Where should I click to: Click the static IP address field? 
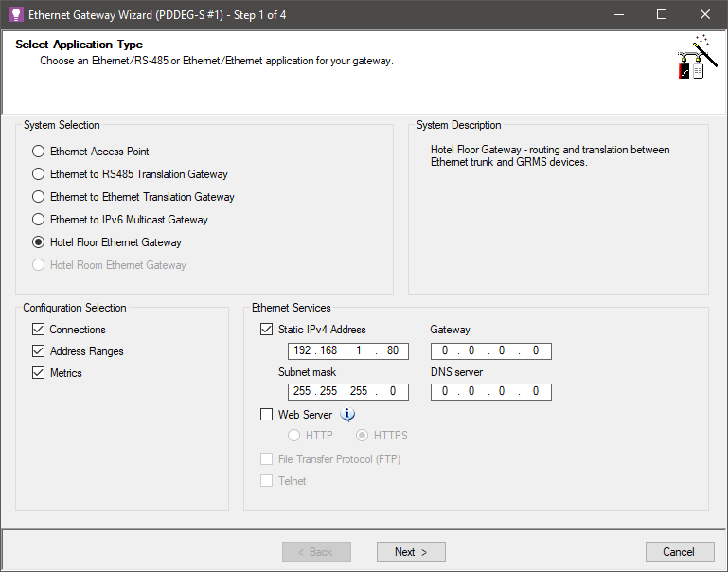(x=347, y=351)
